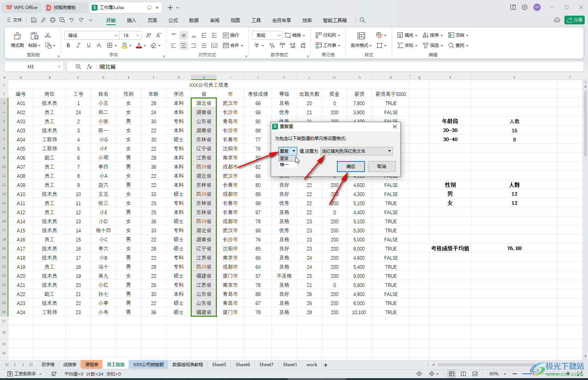
Task: Open the 公式 ribbon tab
Action: pos(173,20)
